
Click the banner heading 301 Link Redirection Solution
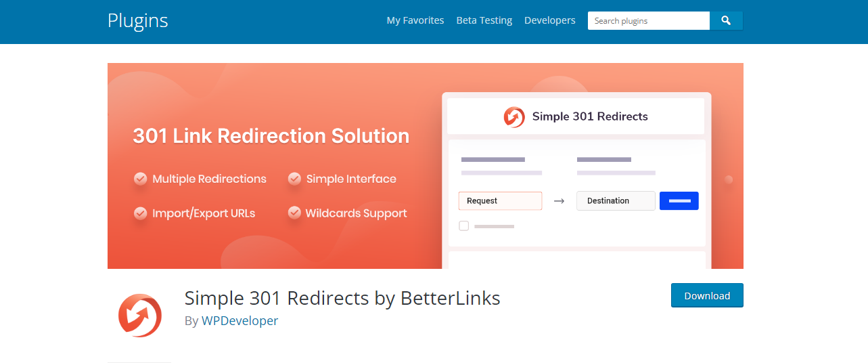(271, 136)
